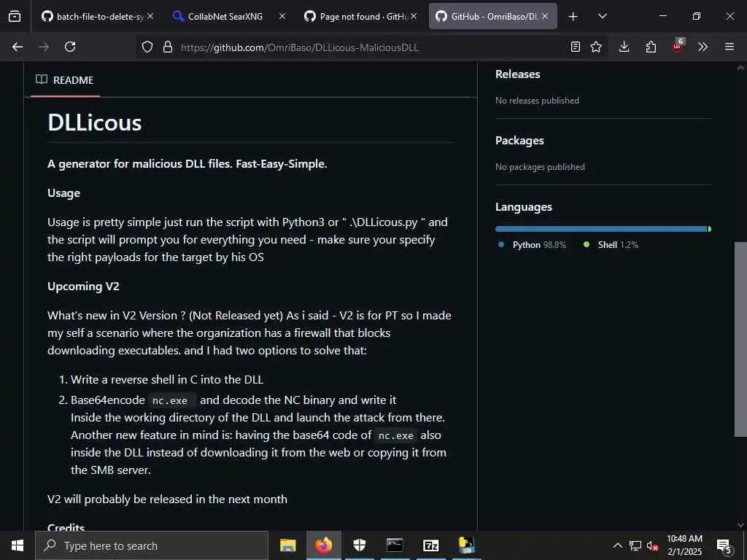
Task: Expand the list all tabs dropdown
Action: [x=602, y=16]
